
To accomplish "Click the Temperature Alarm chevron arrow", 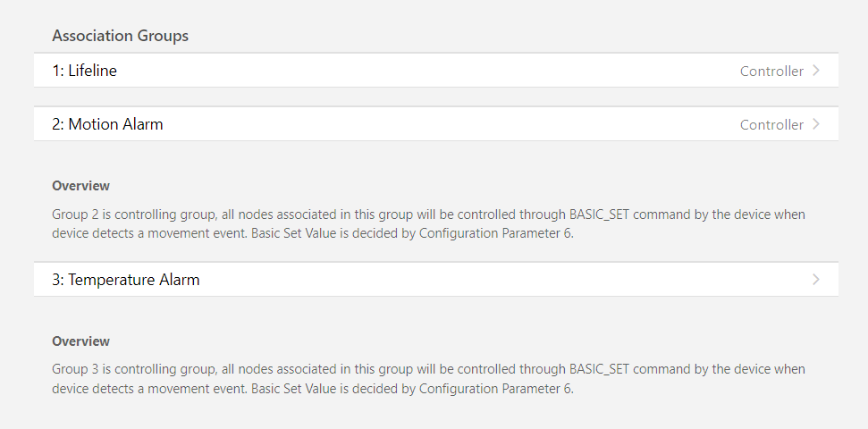I will (816, 280).
